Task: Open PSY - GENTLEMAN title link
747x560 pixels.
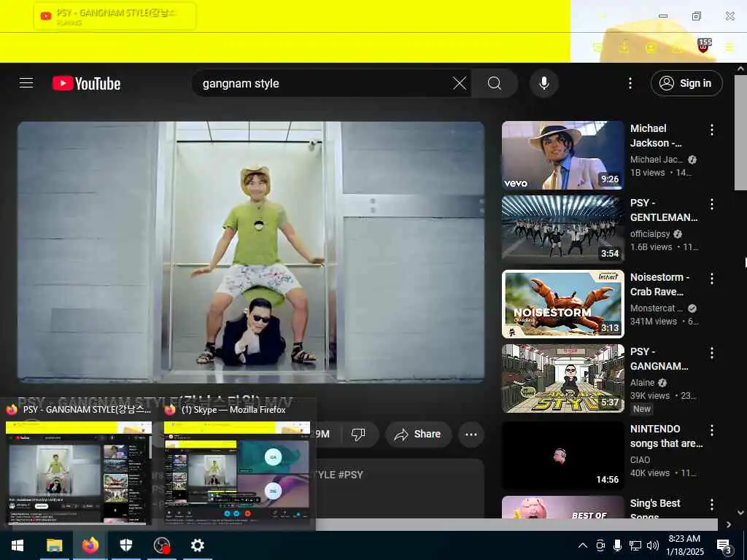Action: [x=664, y=210]
